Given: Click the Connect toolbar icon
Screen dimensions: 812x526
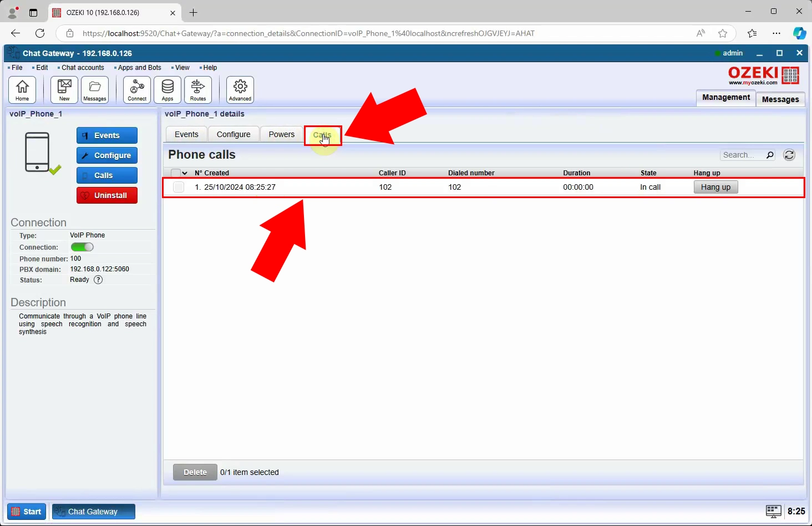Looking at the screenshot, I should (x=137, y=90).
